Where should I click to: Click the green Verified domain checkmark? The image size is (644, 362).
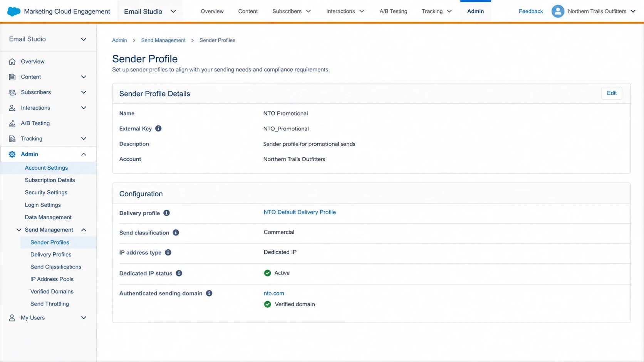(267, 304)
